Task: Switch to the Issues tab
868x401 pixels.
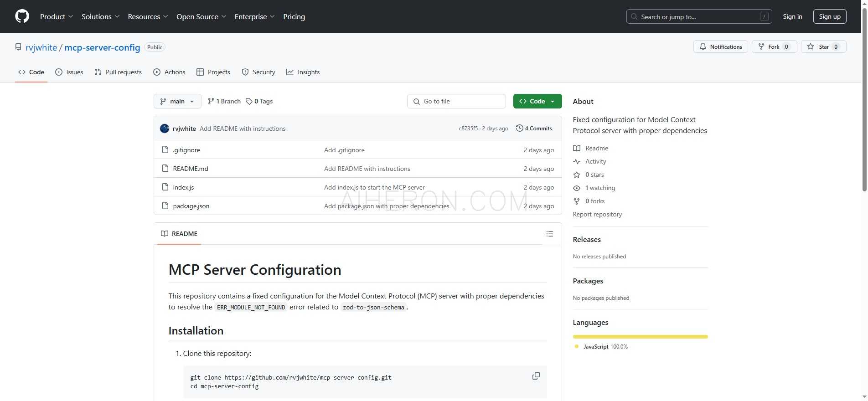Action: (x=69, y=72)
